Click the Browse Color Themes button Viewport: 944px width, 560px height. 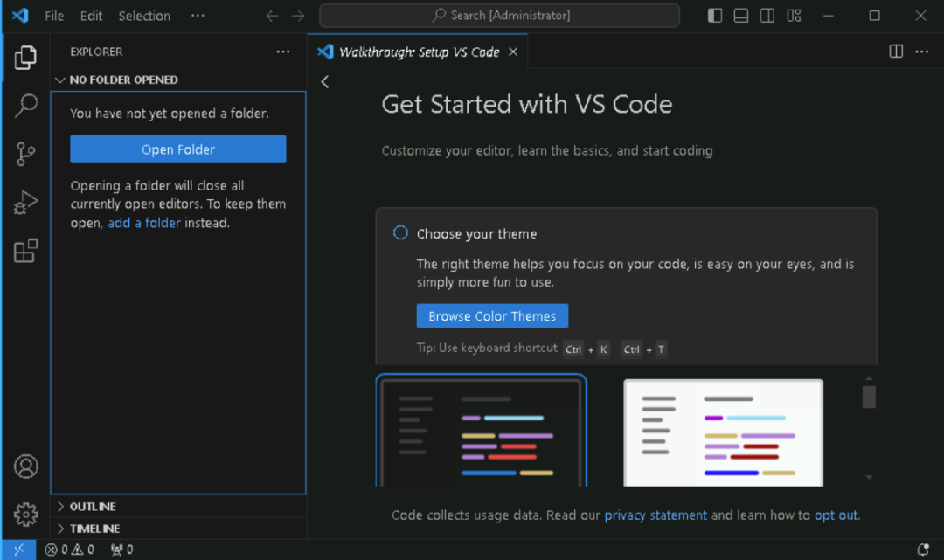pos(492,315)
